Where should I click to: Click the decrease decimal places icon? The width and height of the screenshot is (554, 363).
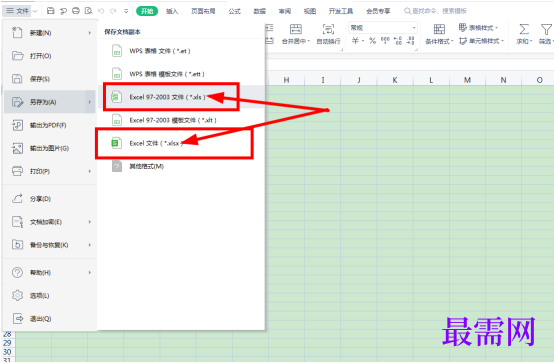pyautogui.click(x=410, y=41)
